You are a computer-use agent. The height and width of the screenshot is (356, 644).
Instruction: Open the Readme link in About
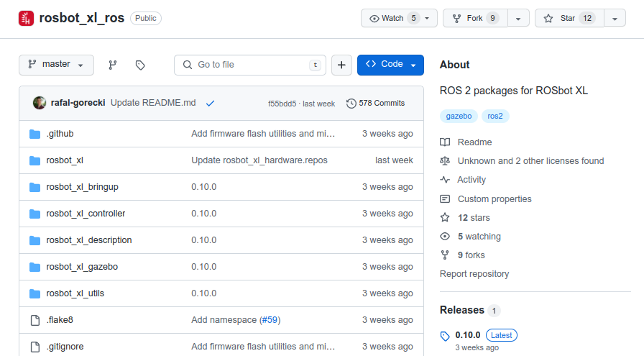coord(474,142)
